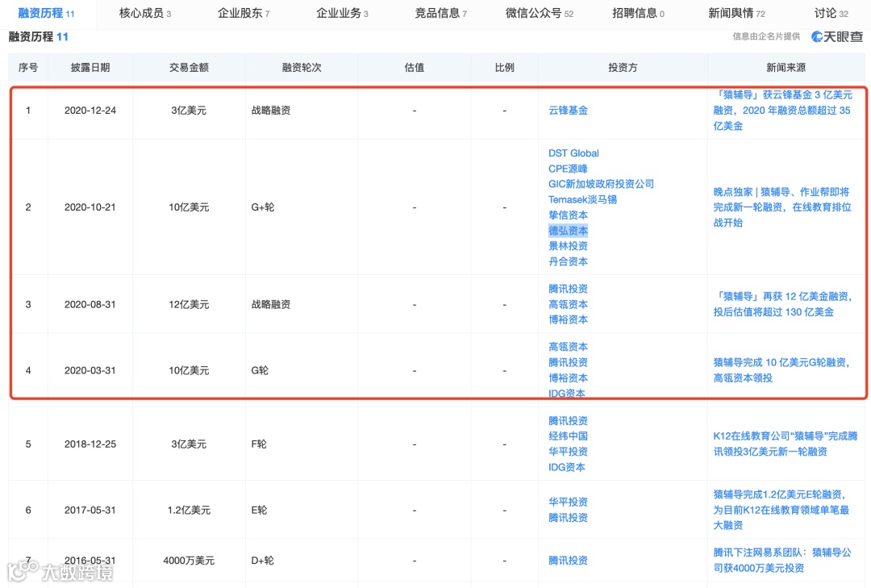Screen dimensions: 871x588
Task: Open news on 12亿美金融资
Action: point(782,304)
